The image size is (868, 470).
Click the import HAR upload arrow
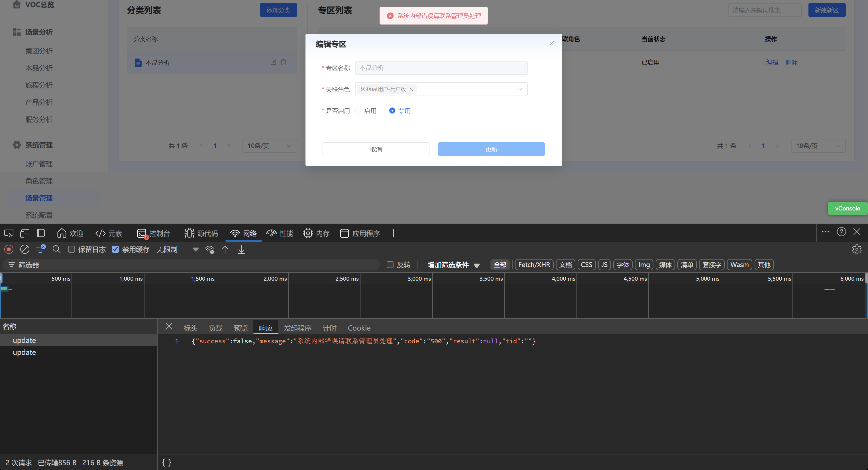coord(225,250)
